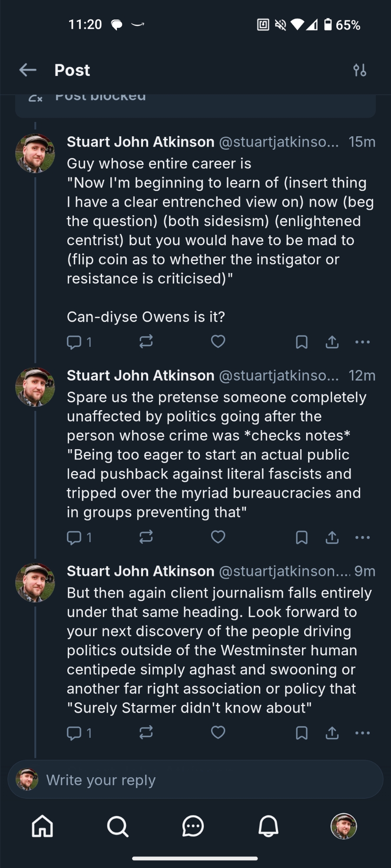The image size is (391, 868).
Task: Repost the "client journalism" post
Action: 146,733
